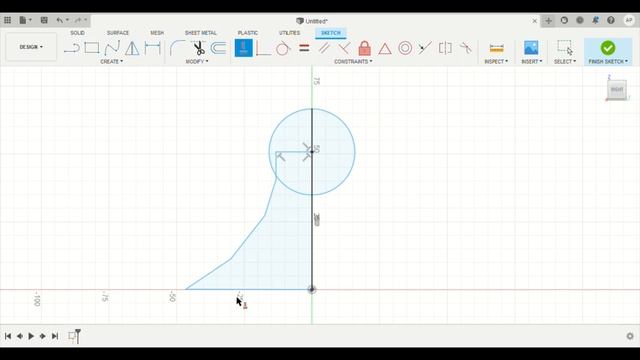640x360 pixels.
Task: Select the Untitled document tab
Action: coord(312,21)
